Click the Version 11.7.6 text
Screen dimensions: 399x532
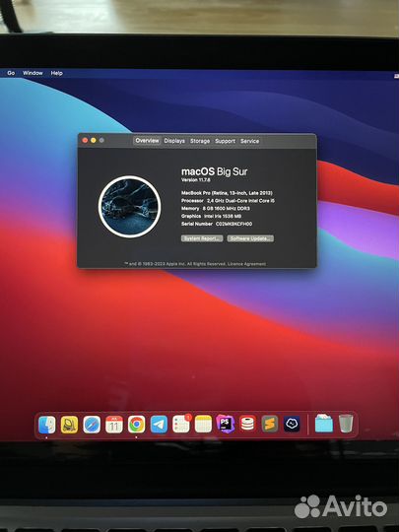coord(196,180)
